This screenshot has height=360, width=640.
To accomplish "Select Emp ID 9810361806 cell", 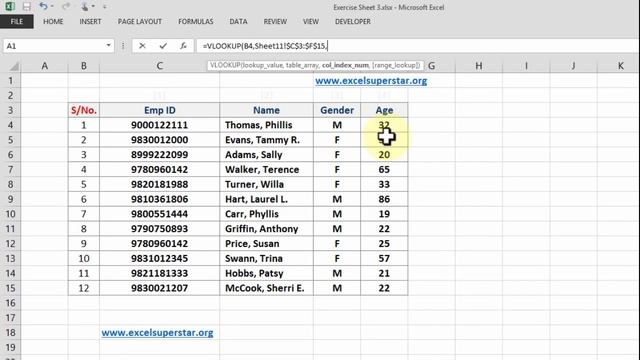I will click(x=160, y=199).
